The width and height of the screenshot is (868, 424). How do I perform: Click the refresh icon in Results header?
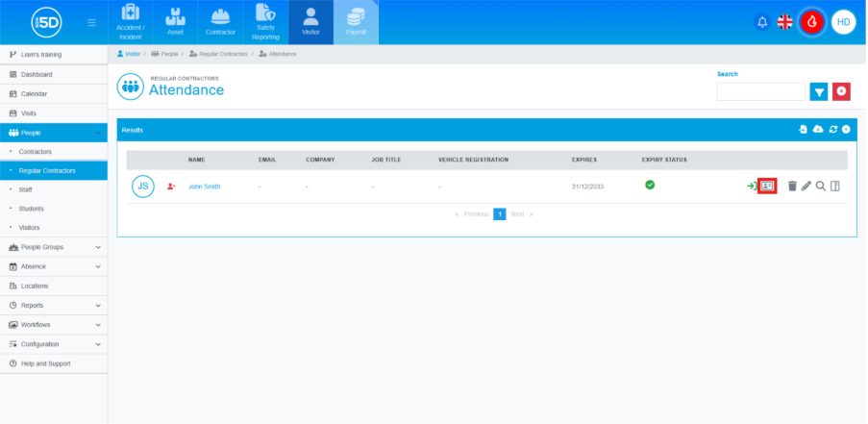[x=833, y=129]
